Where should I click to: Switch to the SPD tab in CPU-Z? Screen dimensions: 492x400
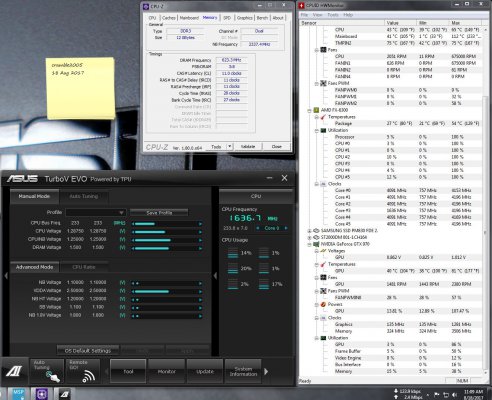[x=227, y=18]
